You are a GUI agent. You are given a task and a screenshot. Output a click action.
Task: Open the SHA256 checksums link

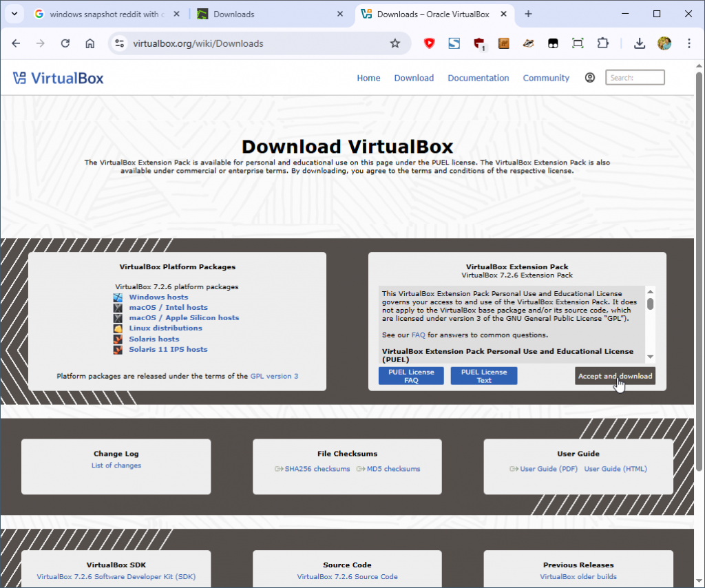coord(317,469)
